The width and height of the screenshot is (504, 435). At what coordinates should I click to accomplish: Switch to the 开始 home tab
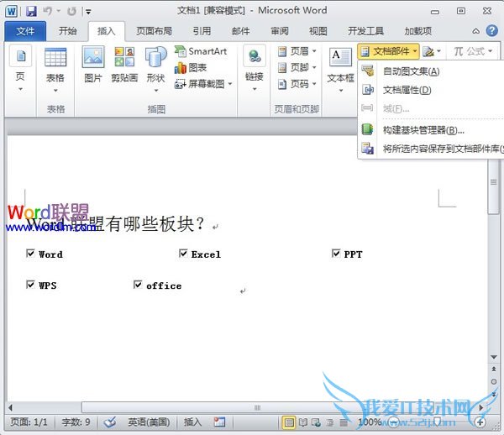(x=68, y=31)
